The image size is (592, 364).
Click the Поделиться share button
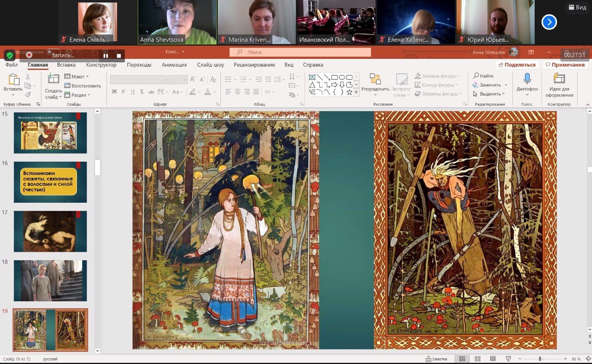click(517, 65)
